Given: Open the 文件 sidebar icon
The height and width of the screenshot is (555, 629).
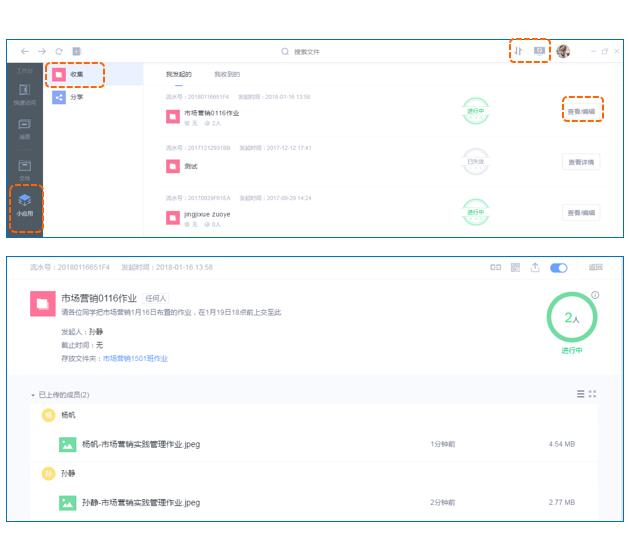Looking at the screenshot, I should tap(25, 168).
